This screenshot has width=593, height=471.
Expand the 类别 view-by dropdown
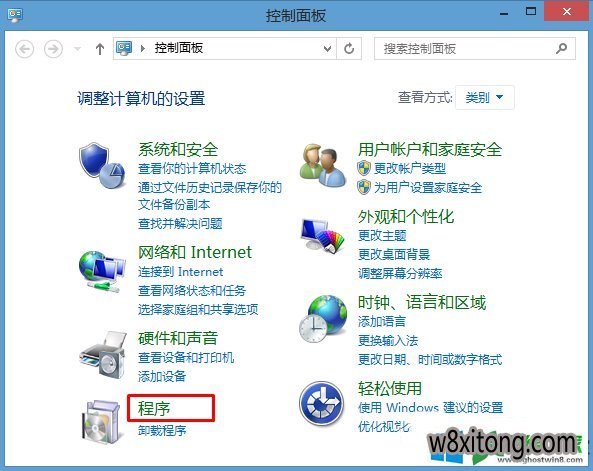click(484, 98)
